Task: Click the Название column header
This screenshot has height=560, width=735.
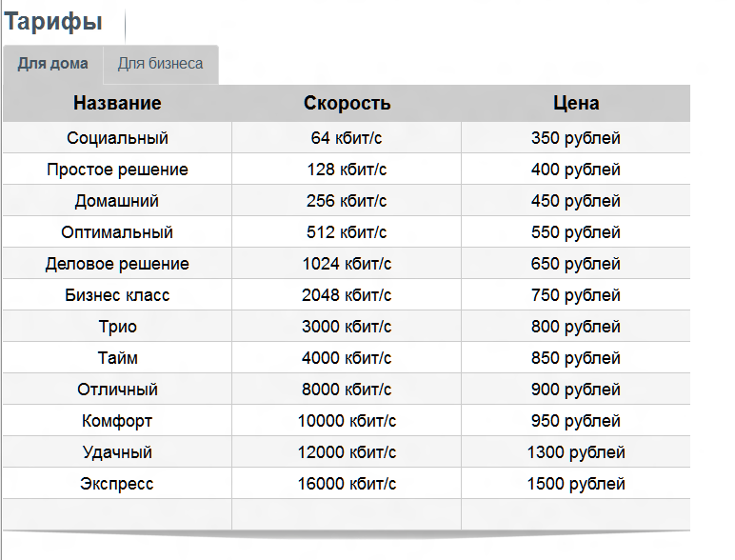Action: click(x=117, y=104)
